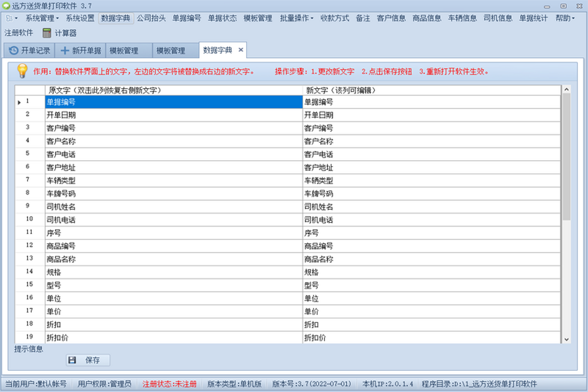Edit new text cell 折扣
The width and height of the screenshot is (588, 392).
(432, 325)
